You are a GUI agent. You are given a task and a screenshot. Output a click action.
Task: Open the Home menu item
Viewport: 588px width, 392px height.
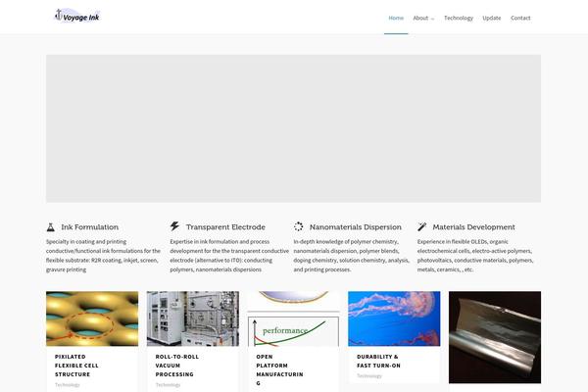point(396,18)
